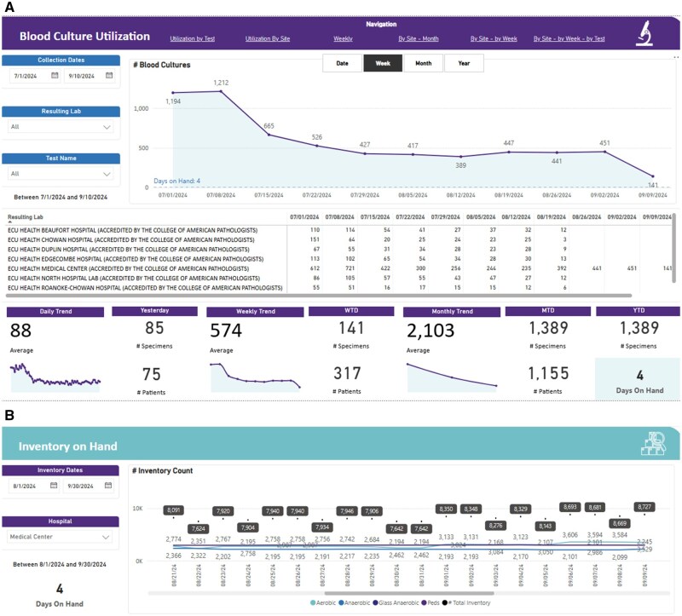Expand the Resulting Lab dropdown

click(61, 126)
